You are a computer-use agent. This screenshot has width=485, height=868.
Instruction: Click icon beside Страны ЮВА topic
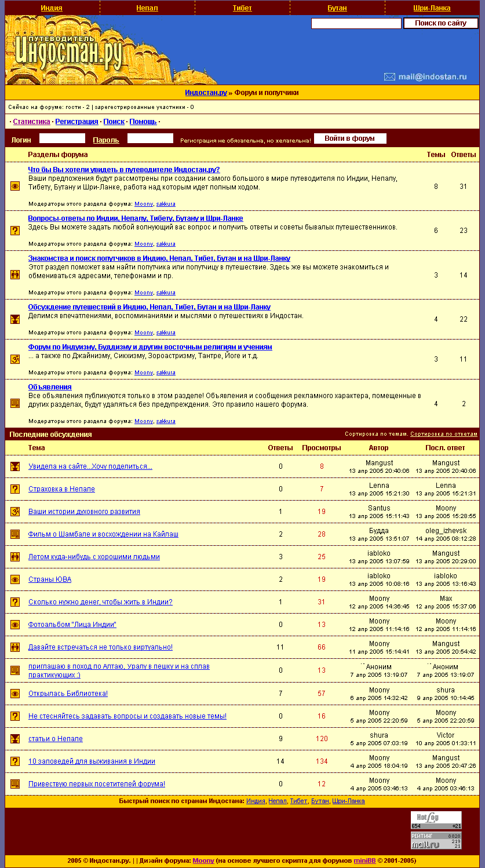click(15, 579)
